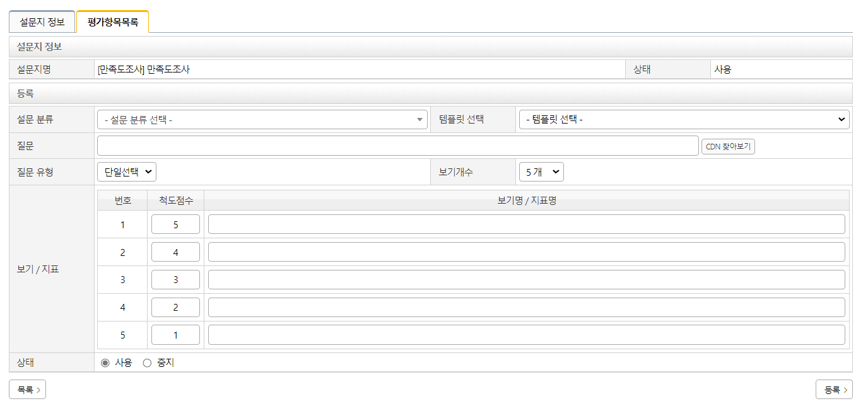This screenshot has width=868, height=406.
Task: Click the 보기명 field for row 4
Action: point(526,308)
